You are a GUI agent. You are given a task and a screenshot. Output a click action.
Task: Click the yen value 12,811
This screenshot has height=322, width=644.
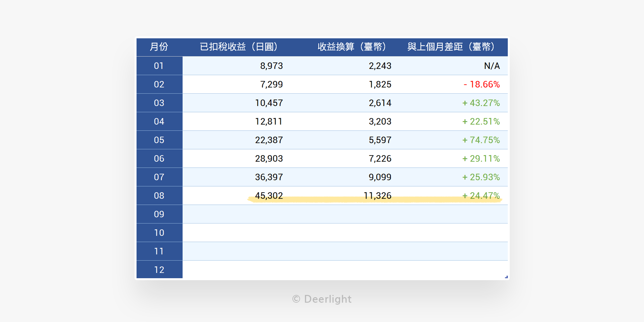coord(269,122)
